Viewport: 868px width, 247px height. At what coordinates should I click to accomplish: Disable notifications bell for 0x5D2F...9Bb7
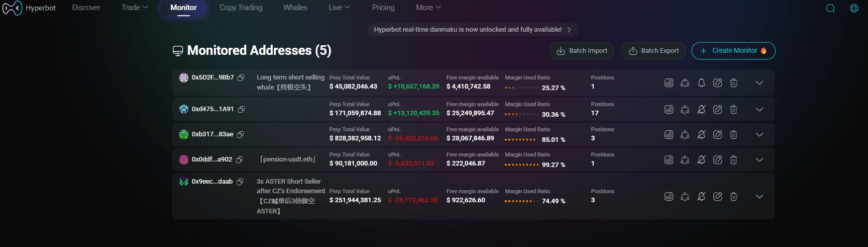(x=701, y=83)
